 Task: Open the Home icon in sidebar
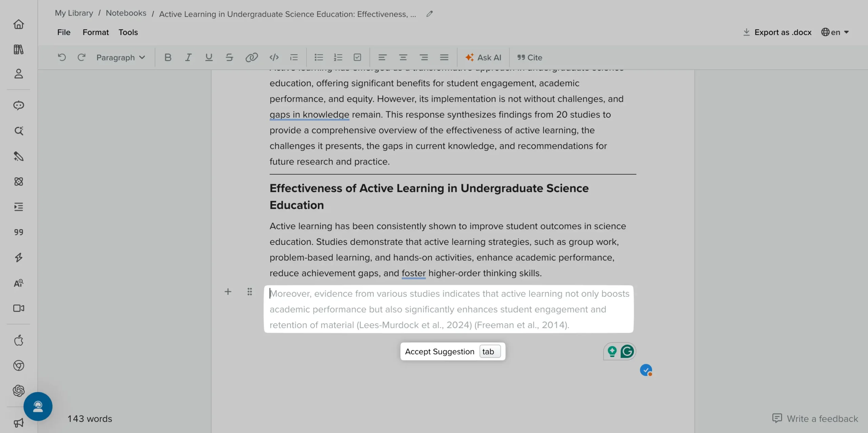click(19, 24)
